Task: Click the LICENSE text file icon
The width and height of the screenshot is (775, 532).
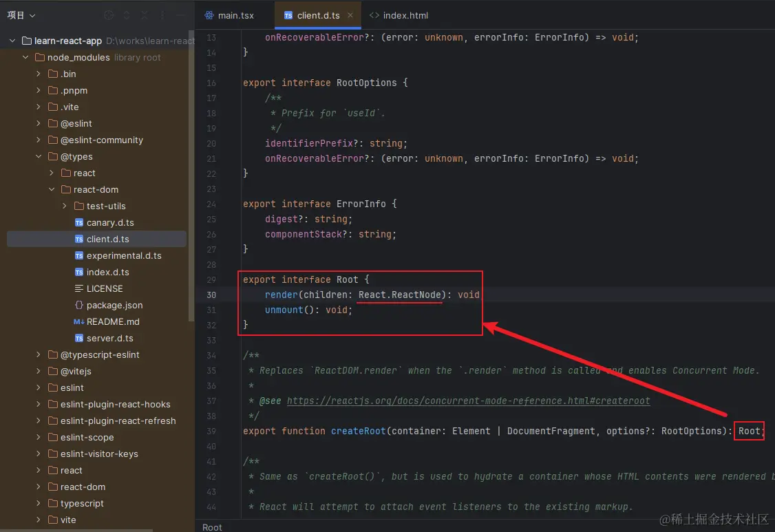Action: [78, 288]
